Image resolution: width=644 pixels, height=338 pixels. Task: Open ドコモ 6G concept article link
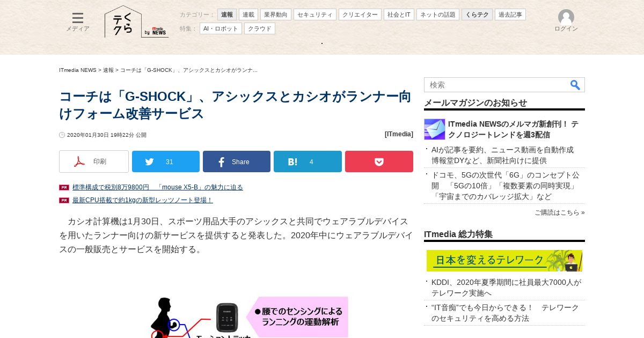[x=506, y=186]
